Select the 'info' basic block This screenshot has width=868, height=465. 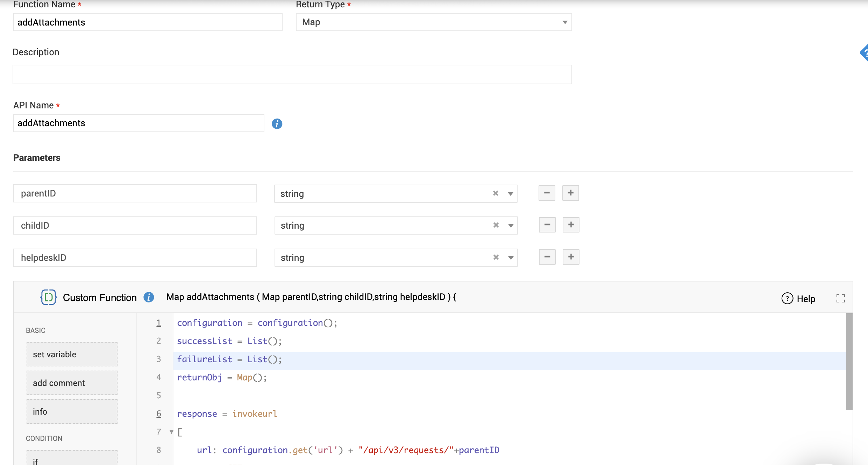coord(72,412)
